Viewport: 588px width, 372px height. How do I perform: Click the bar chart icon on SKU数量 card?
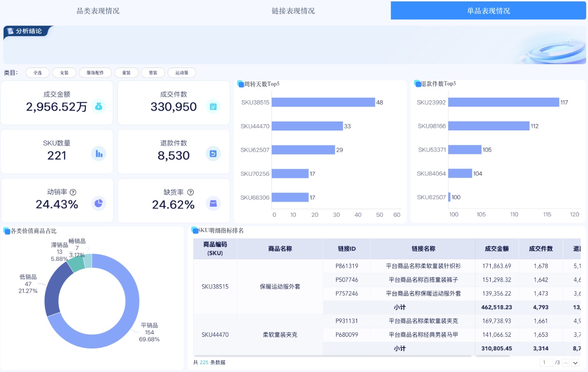(98, 153)
